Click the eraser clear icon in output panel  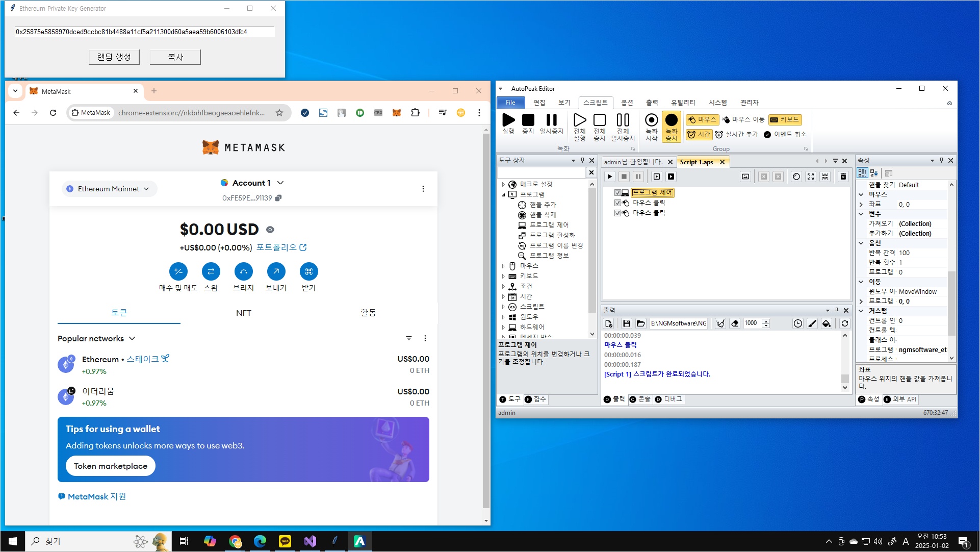point(735,323)
